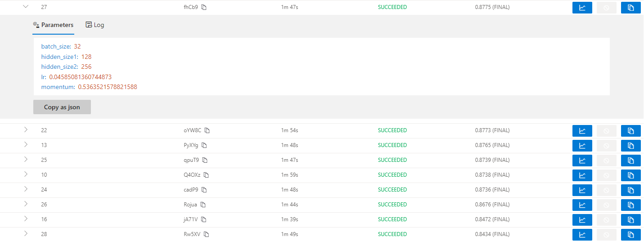Viewport: 644px width, 241px height.
Task: Copy trial ID PyXYg icon
Action: tap(204, 145)
